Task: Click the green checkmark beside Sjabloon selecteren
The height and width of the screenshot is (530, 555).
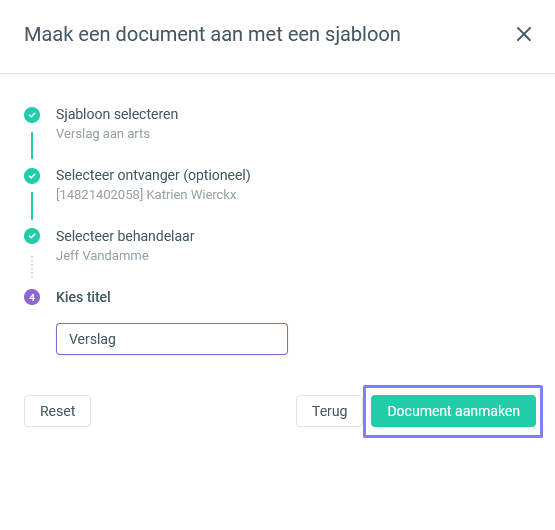Action: 32,115
